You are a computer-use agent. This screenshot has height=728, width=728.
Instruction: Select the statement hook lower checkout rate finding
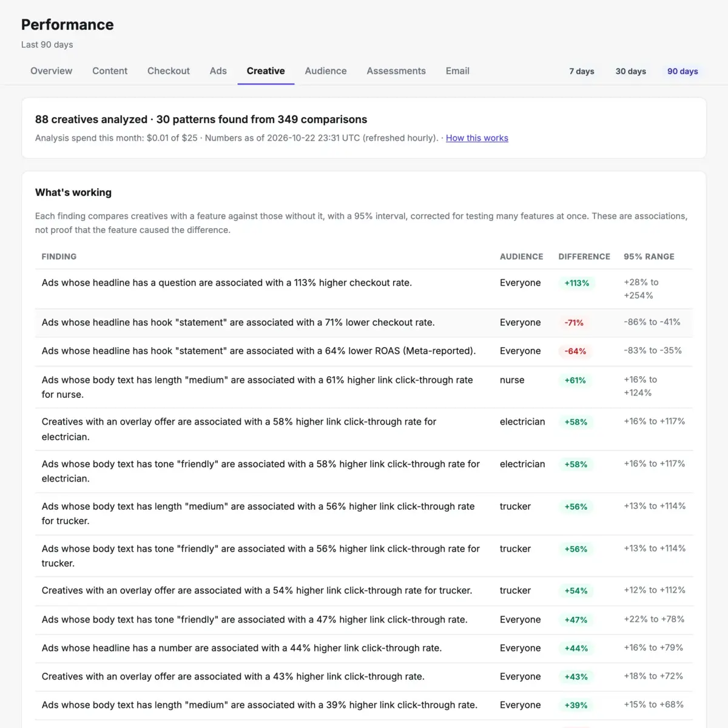click(x=364, y=323)
